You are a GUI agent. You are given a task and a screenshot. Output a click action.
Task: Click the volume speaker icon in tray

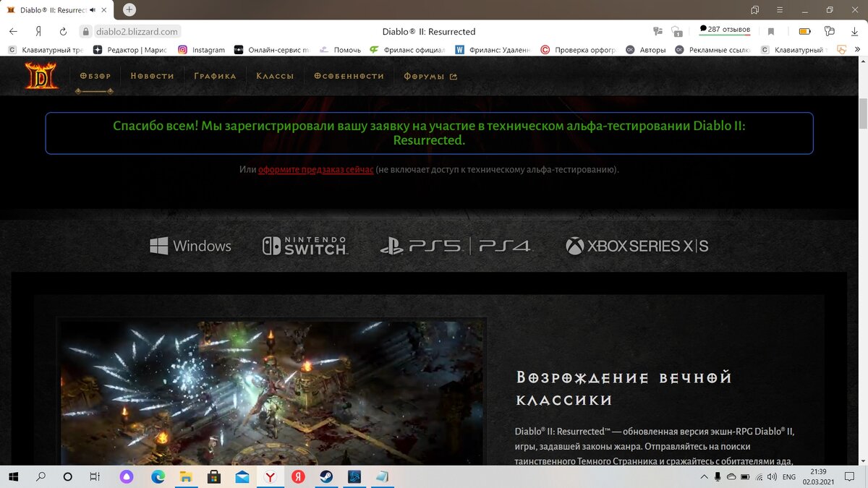pyautogui.click(x=773, y=477)
